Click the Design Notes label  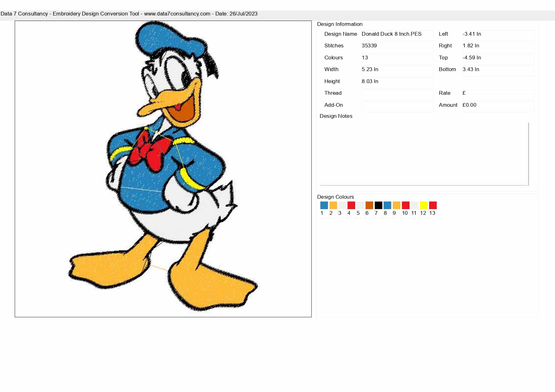click(336, 116)
